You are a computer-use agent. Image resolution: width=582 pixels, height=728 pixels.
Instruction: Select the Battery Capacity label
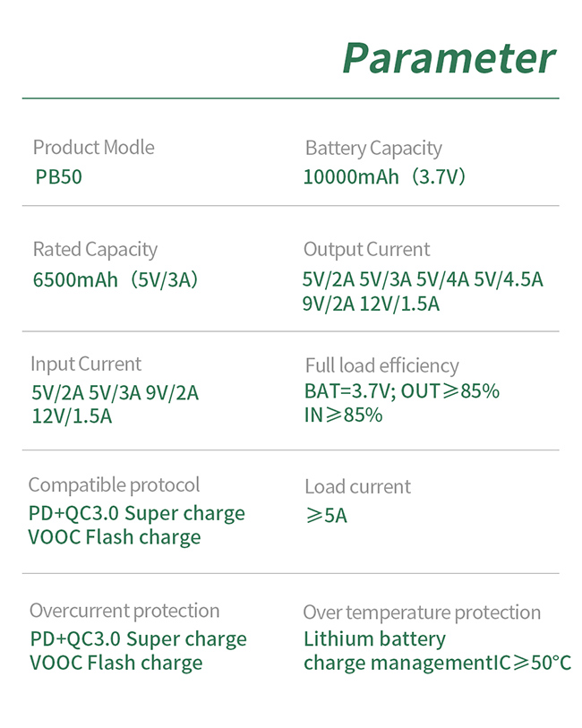coord(373,149)
